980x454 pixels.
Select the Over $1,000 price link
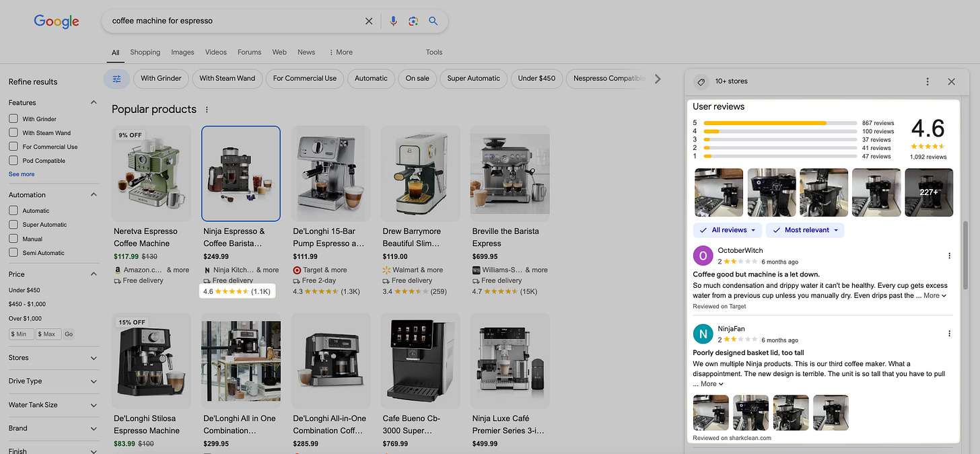[25, 318]
